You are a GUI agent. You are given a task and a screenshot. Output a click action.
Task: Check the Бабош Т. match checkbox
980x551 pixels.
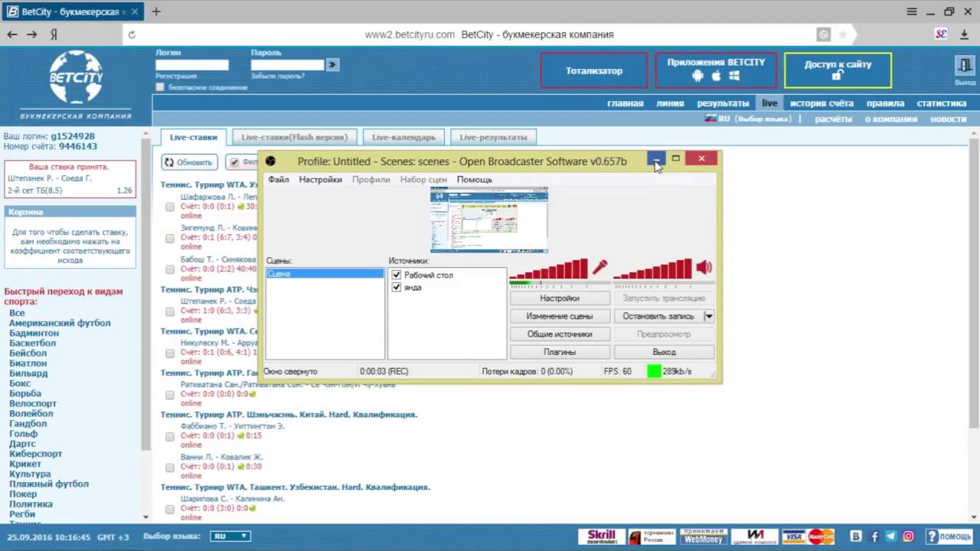pyautogui.click(x=170, y=269)
